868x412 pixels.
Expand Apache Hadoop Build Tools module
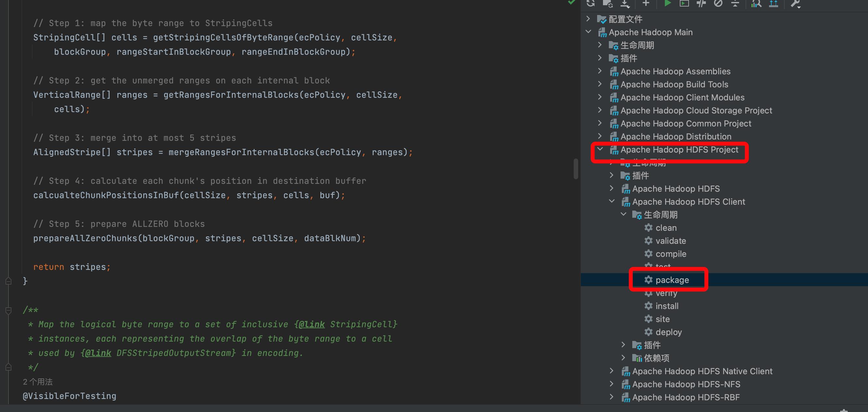coord(600,84)
